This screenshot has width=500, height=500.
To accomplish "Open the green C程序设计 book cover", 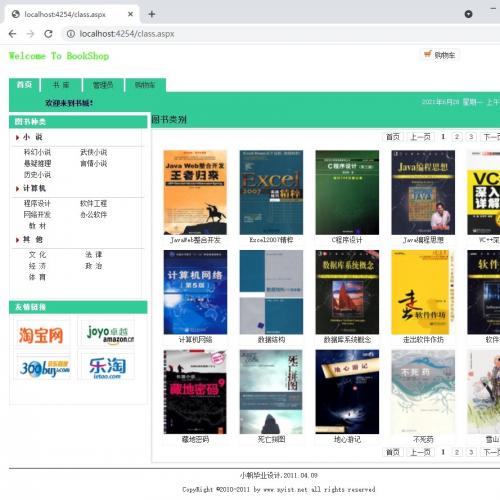I will [x=347, y=192].
